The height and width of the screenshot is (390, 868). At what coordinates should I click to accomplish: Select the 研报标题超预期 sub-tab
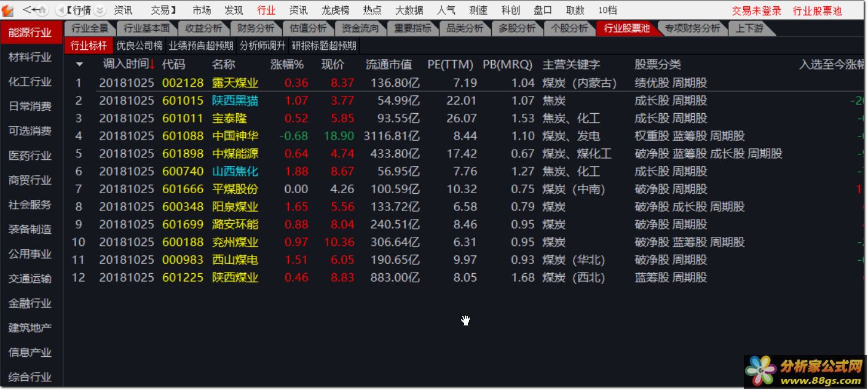click(323, 46)
